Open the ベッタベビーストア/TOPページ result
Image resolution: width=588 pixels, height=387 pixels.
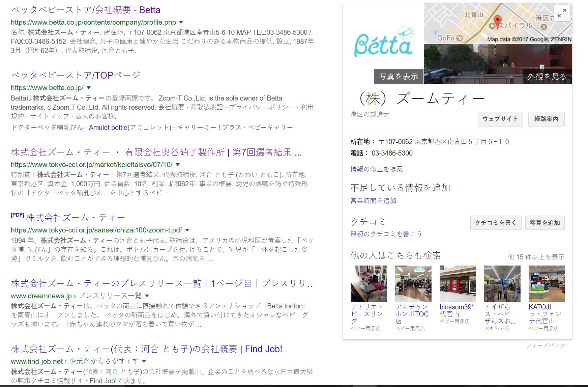(76, 75)
